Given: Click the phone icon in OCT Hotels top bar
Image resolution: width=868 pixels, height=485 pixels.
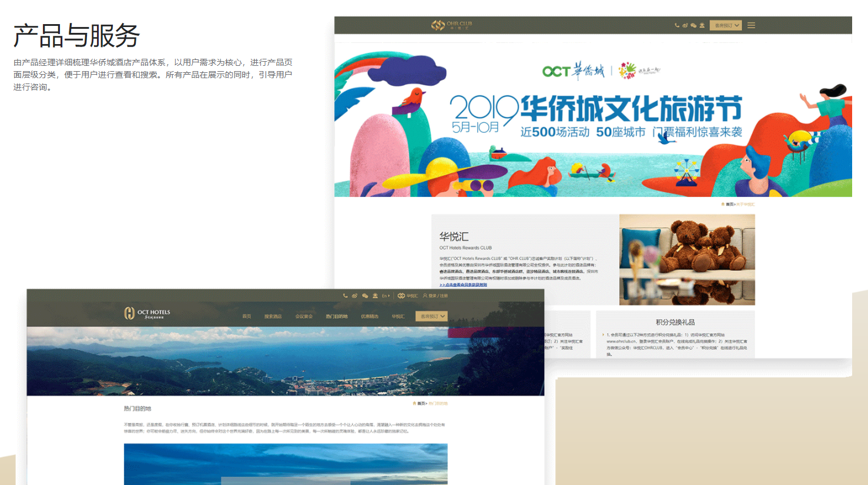Looking at the screenshot, I should [x=345, y=296].
